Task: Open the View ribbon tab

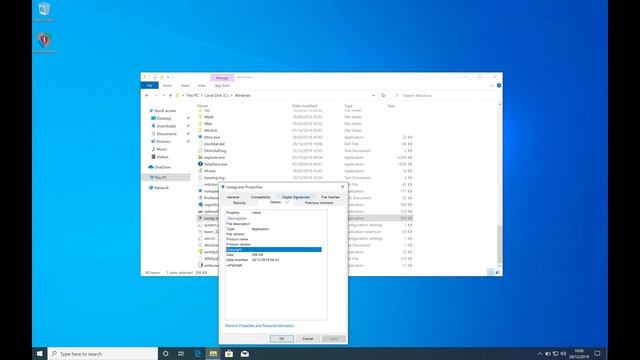Action: click(x=202, y=86)
